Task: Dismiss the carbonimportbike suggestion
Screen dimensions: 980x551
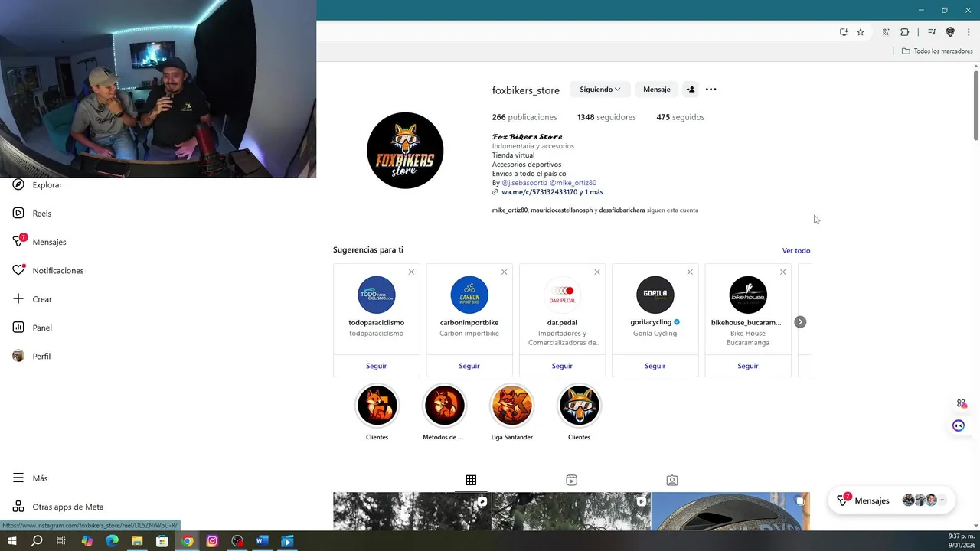Action: click(504, 272)
